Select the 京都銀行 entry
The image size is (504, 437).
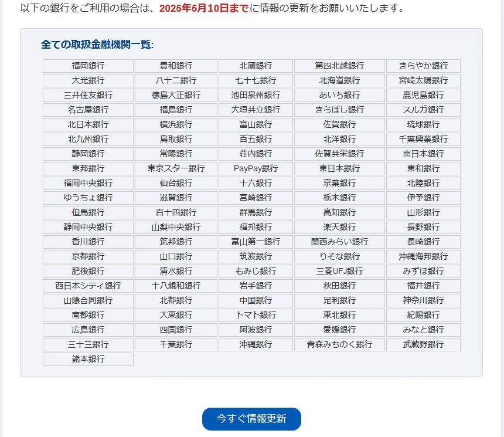tap(88, 256)
